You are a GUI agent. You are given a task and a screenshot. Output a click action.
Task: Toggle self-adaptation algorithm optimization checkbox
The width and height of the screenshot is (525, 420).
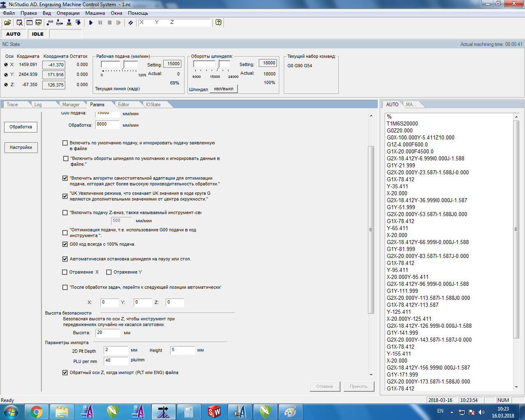pos(65,178)
